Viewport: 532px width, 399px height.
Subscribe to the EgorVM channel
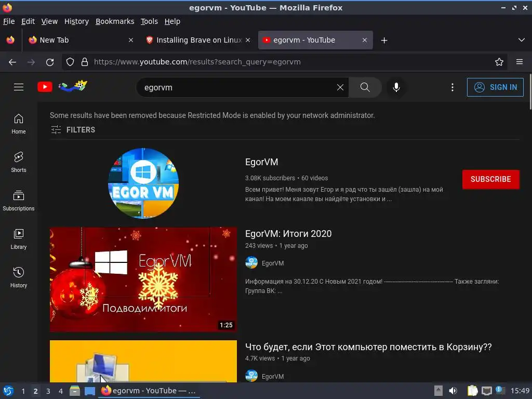(x=490, y=179)
